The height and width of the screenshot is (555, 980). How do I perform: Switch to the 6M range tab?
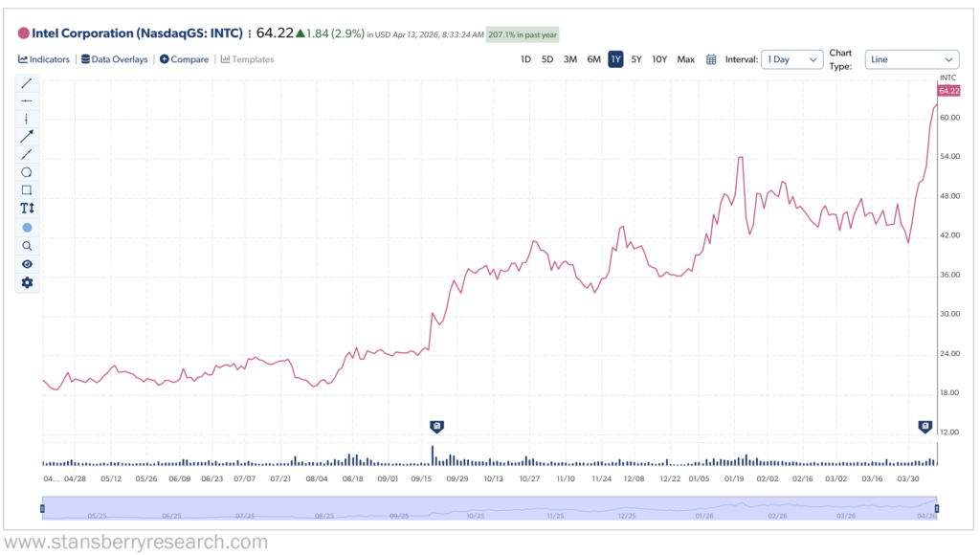point(592,59)
